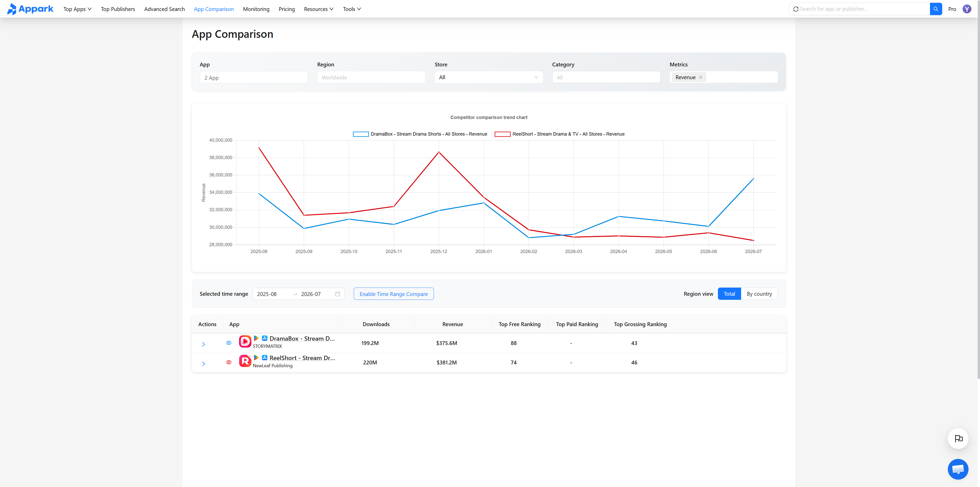This screenshot has width=980, height=487.
Task: Open the Monitoring page
Action: point(256,9)
